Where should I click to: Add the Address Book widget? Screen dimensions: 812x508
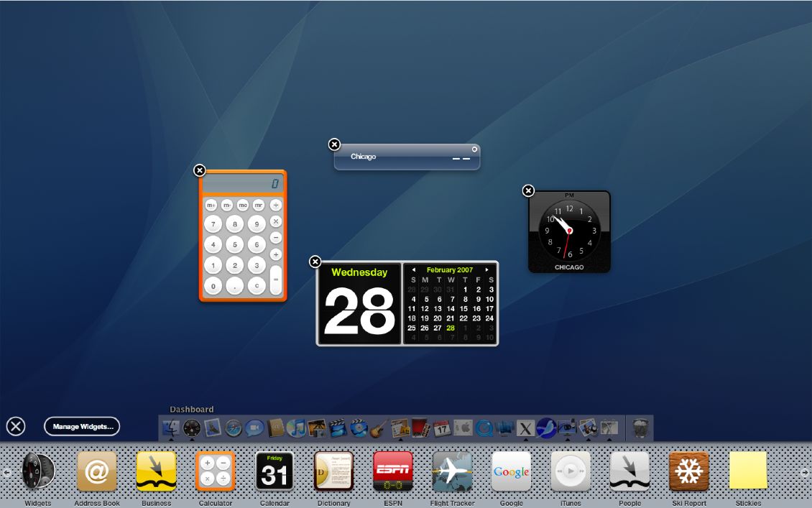(x=97, y=471)
